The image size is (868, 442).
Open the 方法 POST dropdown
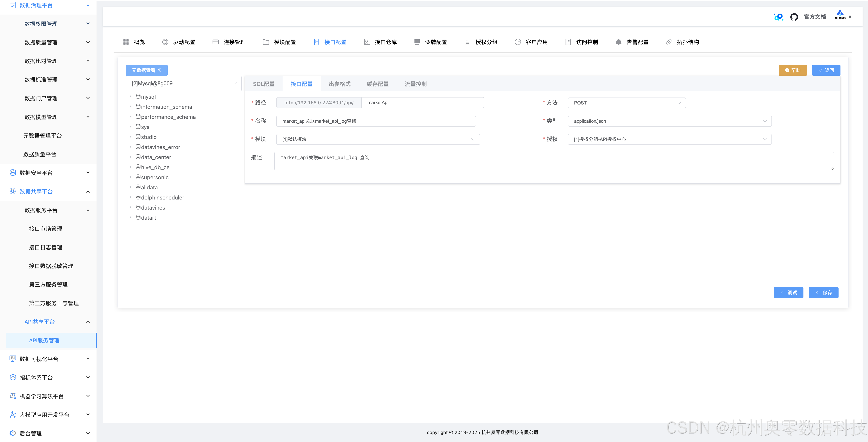coord(627,103)
